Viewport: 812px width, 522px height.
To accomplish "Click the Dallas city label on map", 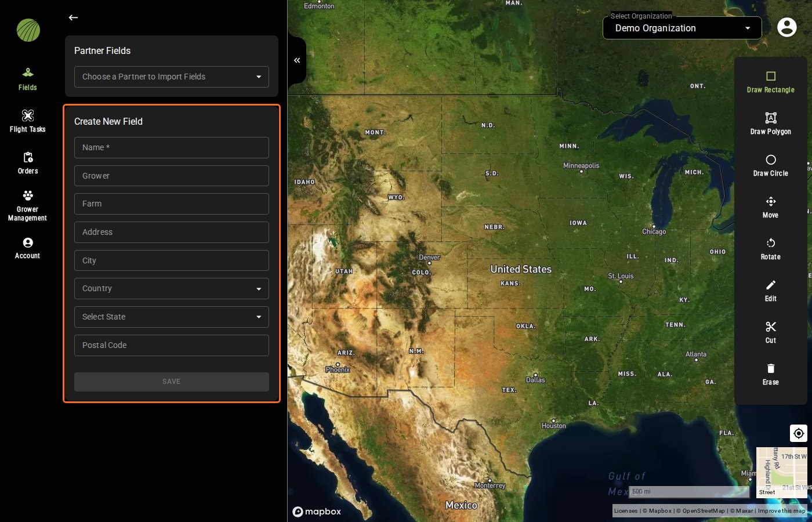I will pos(535,380).
